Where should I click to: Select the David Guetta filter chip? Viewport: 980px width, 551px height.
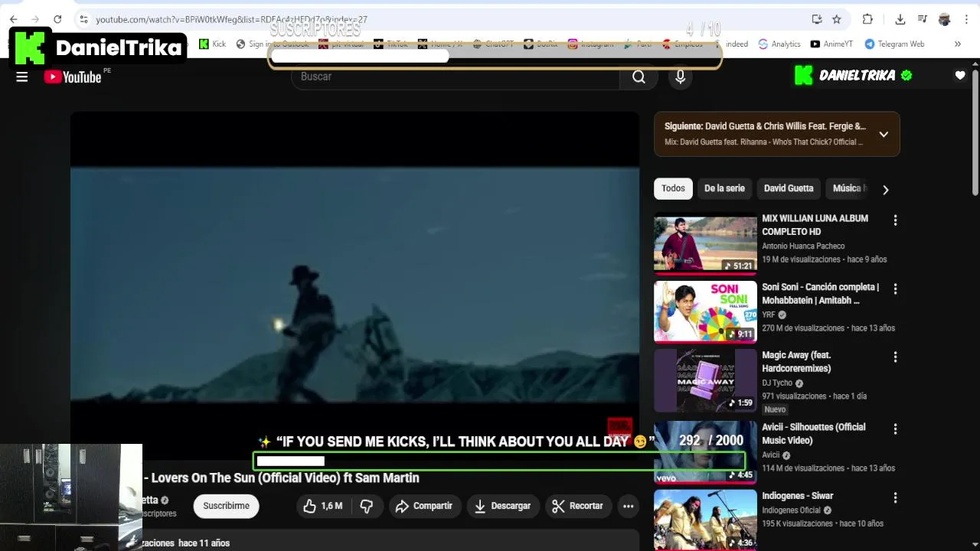click(789, 188)
